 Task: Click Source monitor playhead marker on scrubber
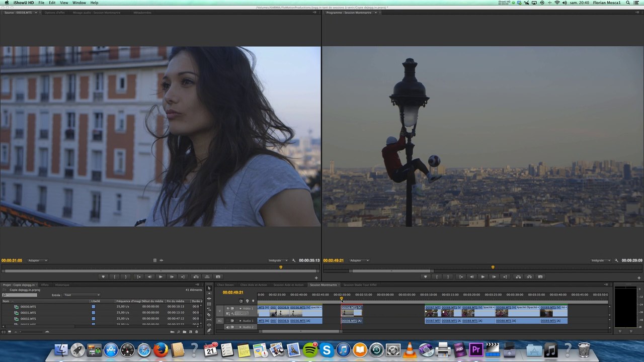tap(281, 267)
